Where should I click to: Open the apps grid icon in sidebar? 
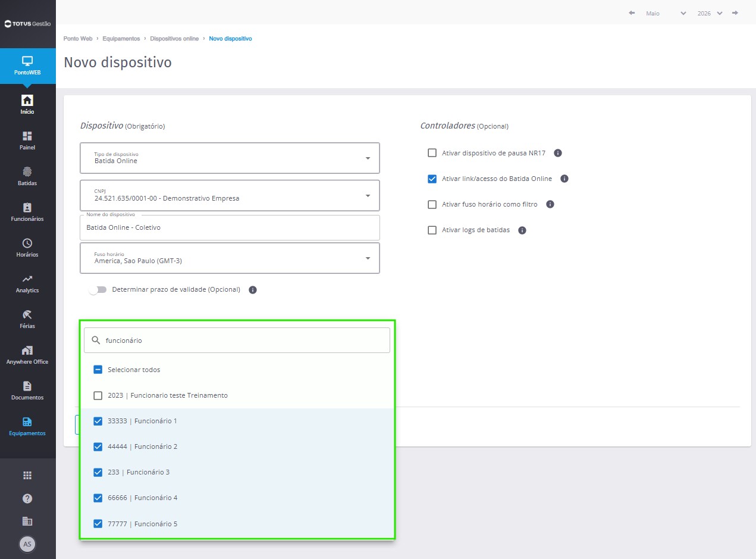[27, 475]
